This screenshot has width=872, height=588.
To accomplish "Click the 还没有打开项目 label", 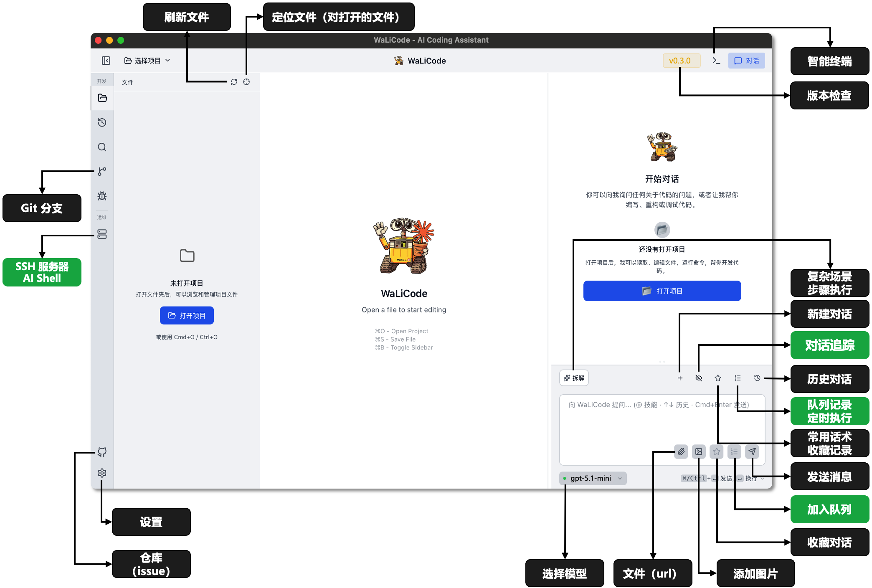I will [x=662, y=249].
